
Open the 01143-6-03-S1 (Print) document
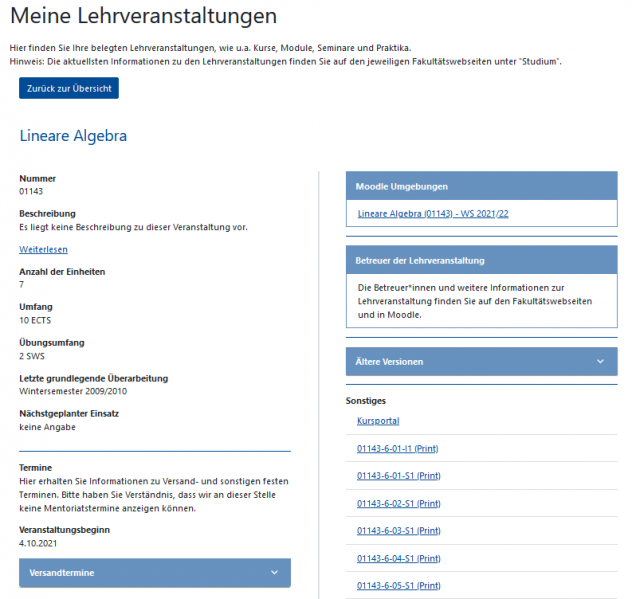pos(398,530)
